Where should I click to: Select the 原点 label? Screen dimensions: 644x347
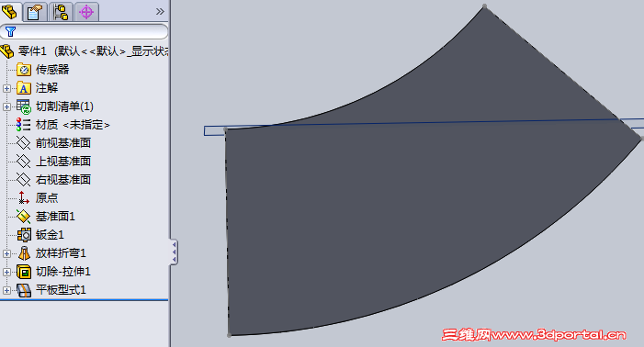[47, 198]
